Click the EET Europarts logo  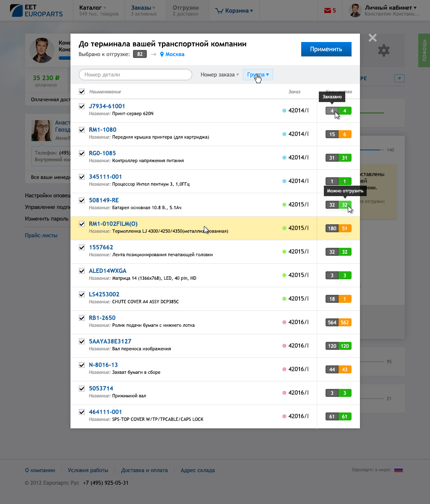click(x=36, y=10)
